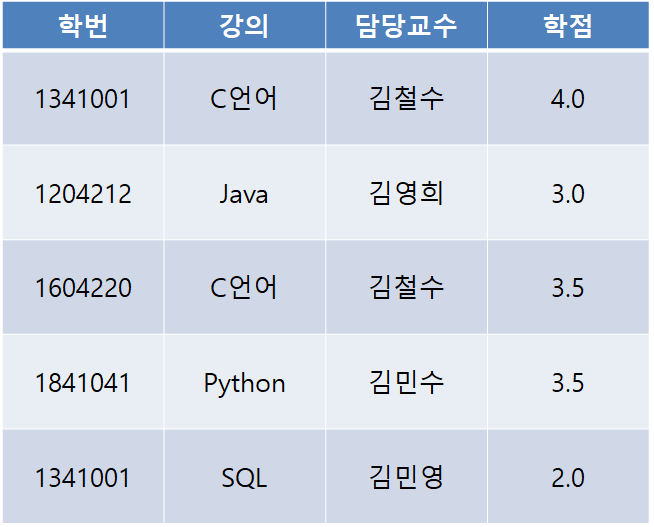This screenshot has height=527, width=654.
Task: Select the 3.5 grade in the Python row
Action: pos(568,382)
